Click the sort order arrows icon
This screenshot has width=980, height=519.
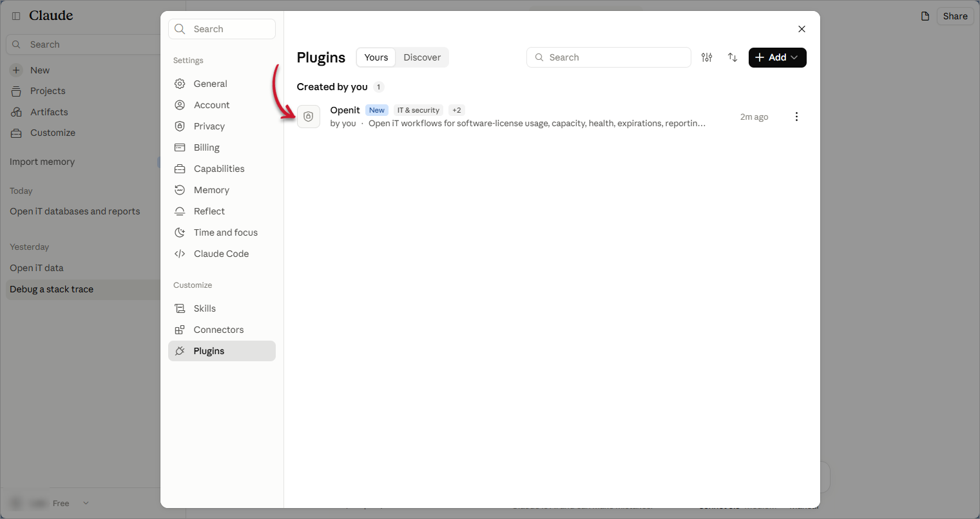point(733,57)
